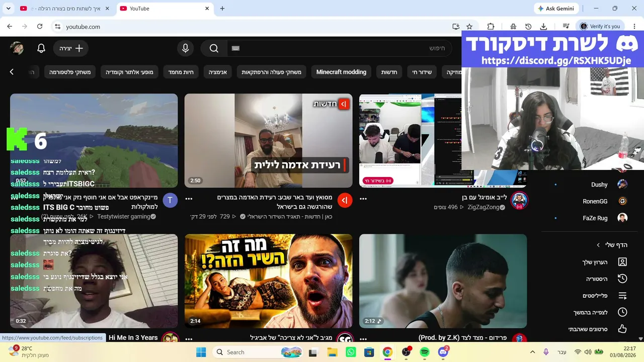The image size is (644, 362).
Task: Show hidden system tray icons chevron
Action: point(532,352)
